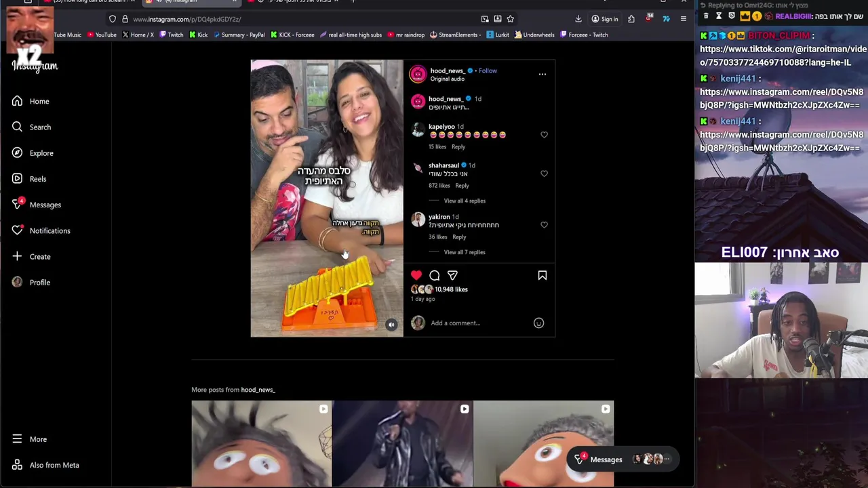
Task: Open mr raindrop bookmark
Action: coord(406,35)
